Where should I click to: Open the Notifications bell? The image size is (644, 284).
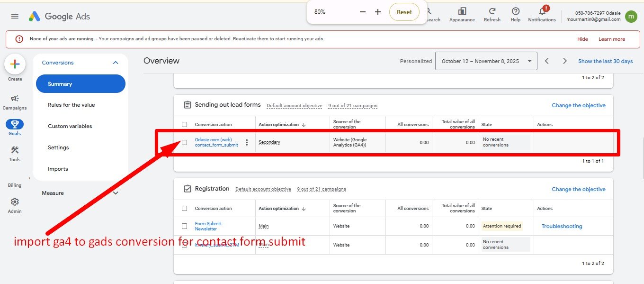pos(542,11)
